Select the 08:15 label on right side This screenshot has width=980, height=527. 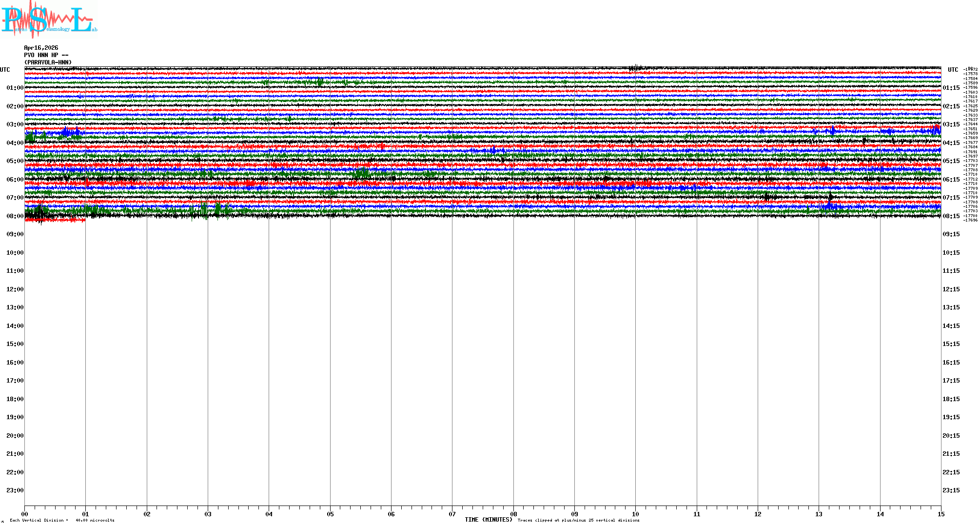(x=951, y=216)
